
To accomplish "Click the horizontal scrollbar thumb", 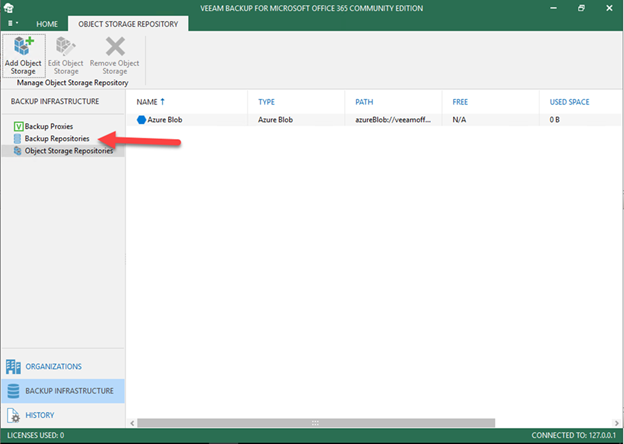I will tap(316, 423).
